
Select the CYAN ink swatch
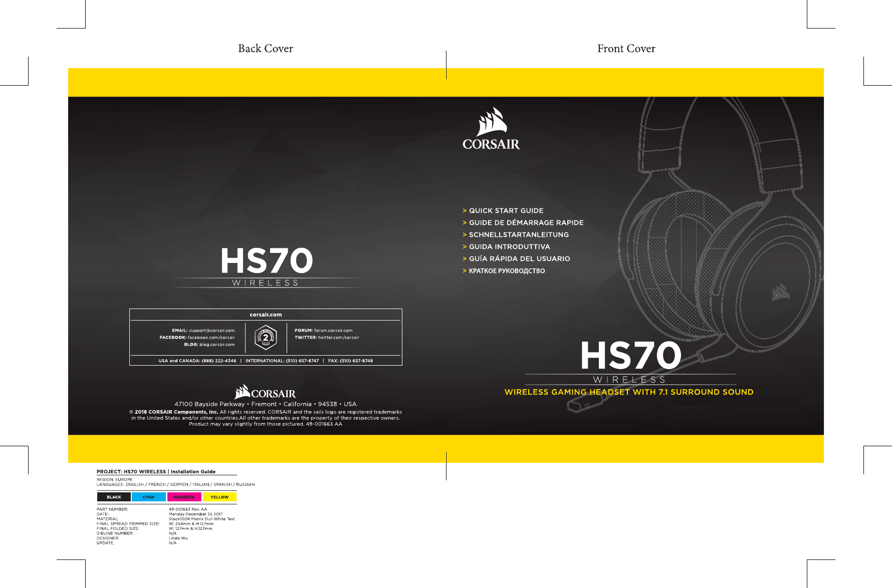(148, 497)
